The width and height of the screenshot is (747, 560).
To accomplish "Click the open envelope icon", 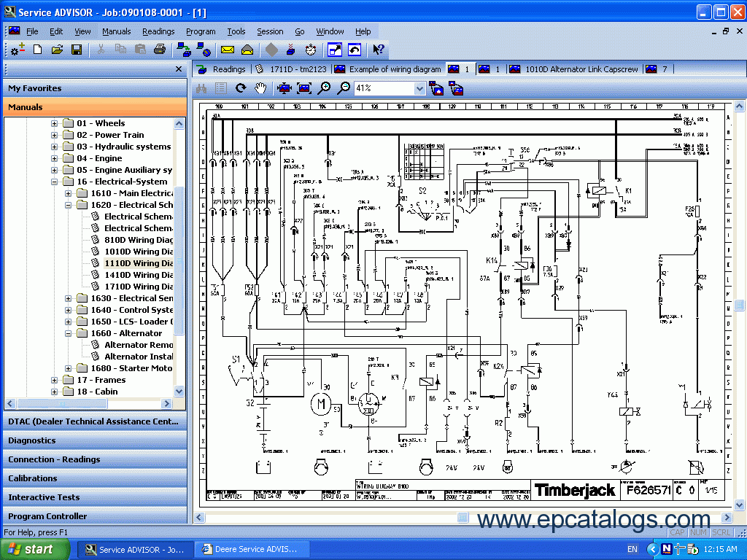I will point(247,50).
